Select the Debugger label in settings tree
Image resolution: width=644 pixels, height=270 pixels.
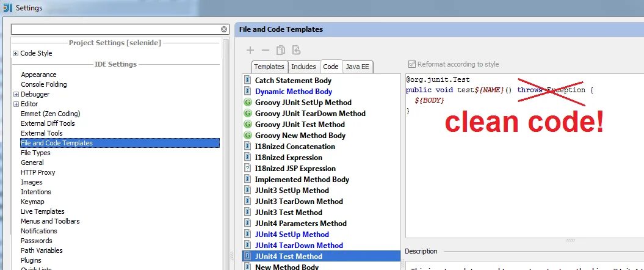[x=35, y=94]
